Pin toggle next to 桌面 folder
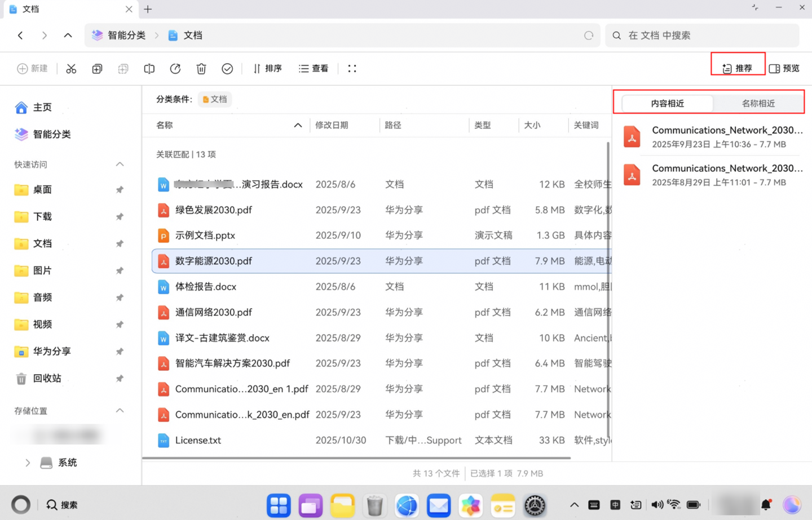This screenshot has height=520, width=812. pyautogui.click(x=120, y=190)
